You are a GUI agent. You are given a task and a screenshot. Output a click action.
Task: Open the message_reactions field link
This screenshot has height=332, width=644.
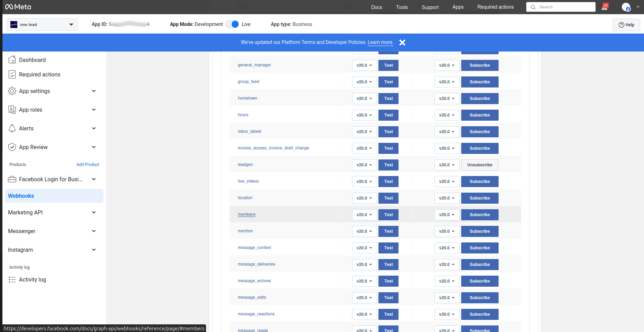[x=256, y=314]
